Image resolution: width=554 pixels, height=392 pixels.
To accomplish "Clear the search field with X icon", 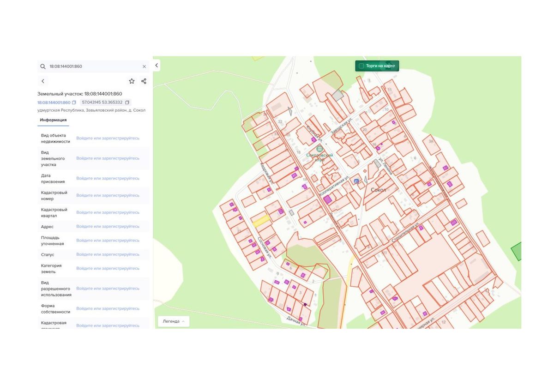I will pyautogui.click(x=144, y=66).
